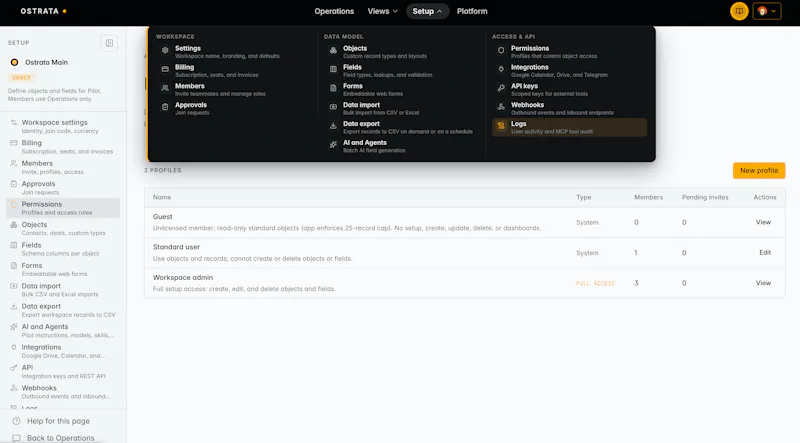Click the Ostrata Main workspace name
Screen dimensions: 800x443
[46, 62]
